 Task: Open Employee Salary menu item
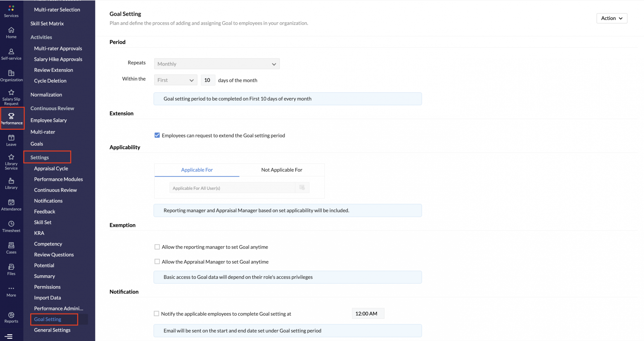(x=49, y=120)
